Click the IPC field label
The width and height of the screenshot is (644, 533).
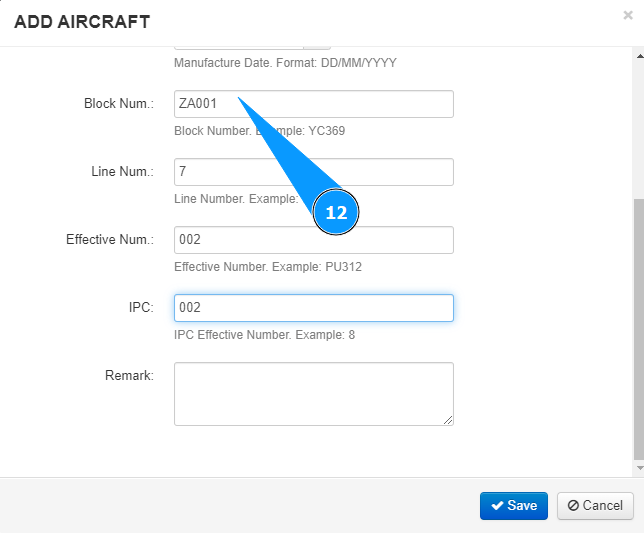(140, 307)
